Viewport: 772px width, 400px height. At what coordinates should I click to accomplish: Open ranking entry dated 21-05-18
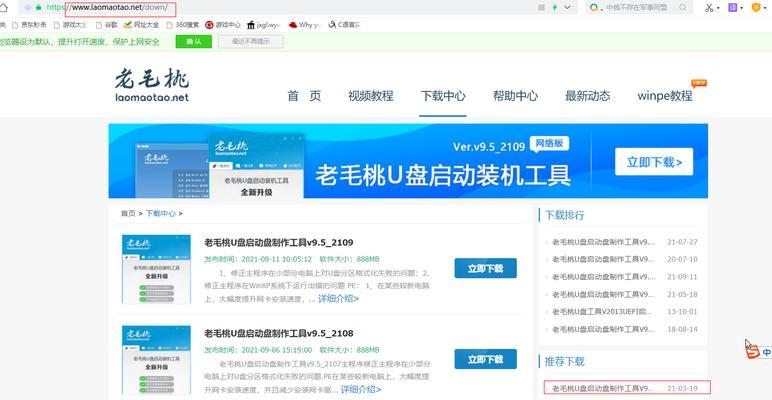(x=624, y=295)
